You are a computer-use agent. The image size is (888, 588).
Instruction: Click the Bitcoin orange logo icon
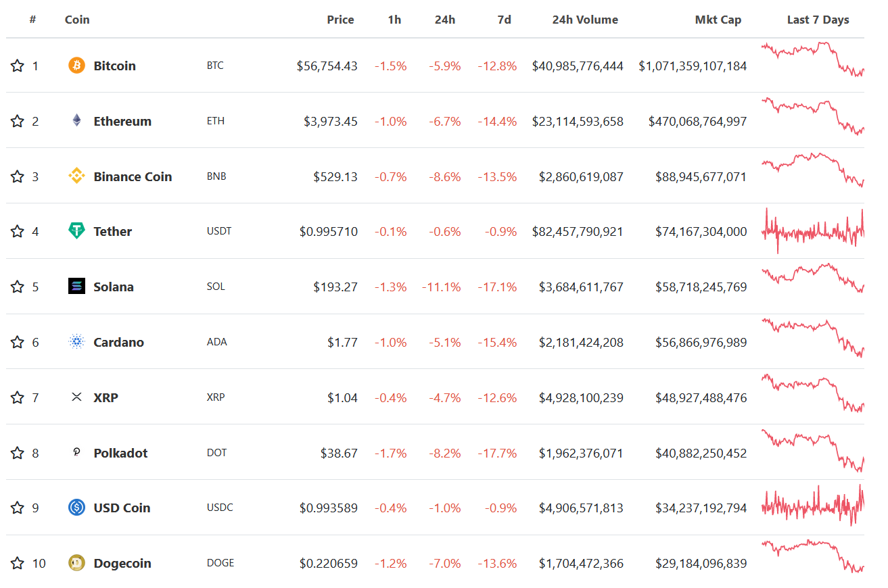pyautogui.click(x=77, y=66)
